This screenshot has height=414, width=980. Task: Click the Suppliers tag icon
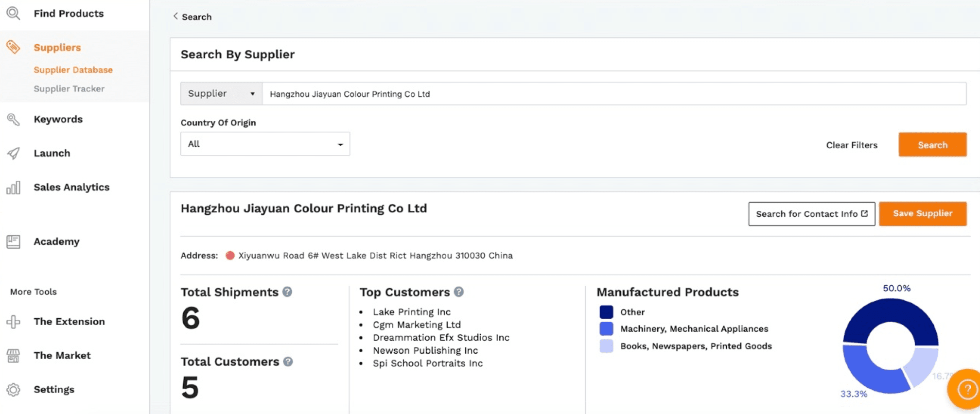(x=13, y=47)
